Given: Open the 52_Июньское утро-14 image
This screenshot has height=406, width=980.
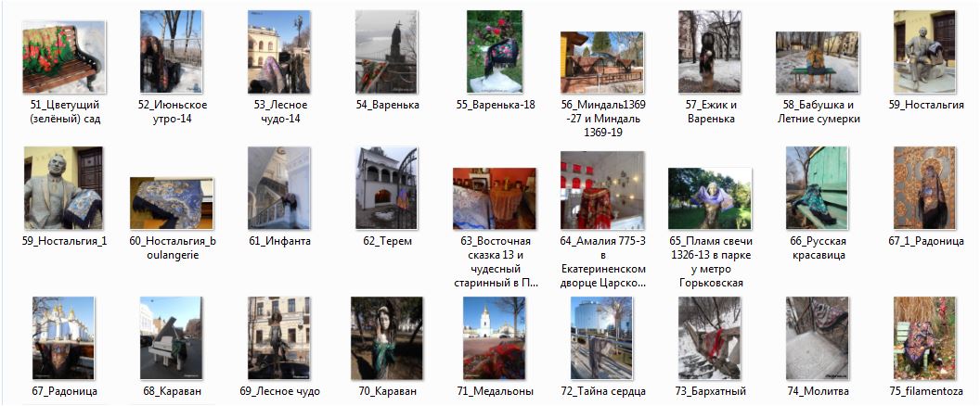Looking at the screenshot, I should pos(172,51).
